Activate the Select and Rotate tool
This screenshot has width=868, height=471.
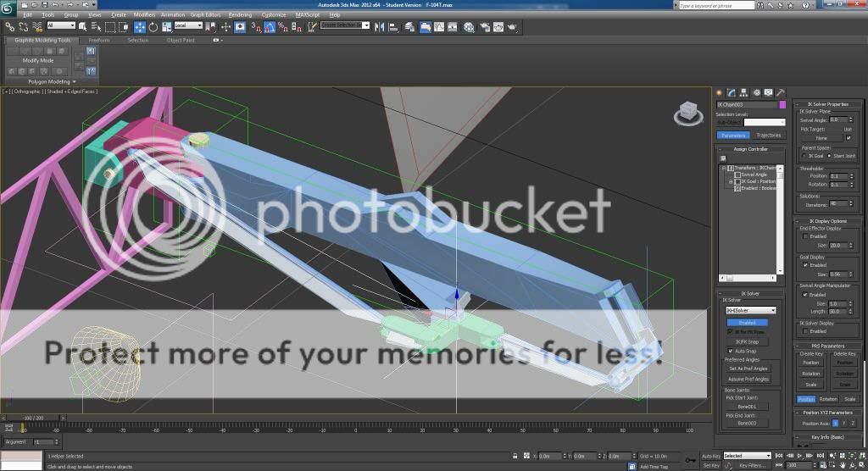tap(153, 26)
